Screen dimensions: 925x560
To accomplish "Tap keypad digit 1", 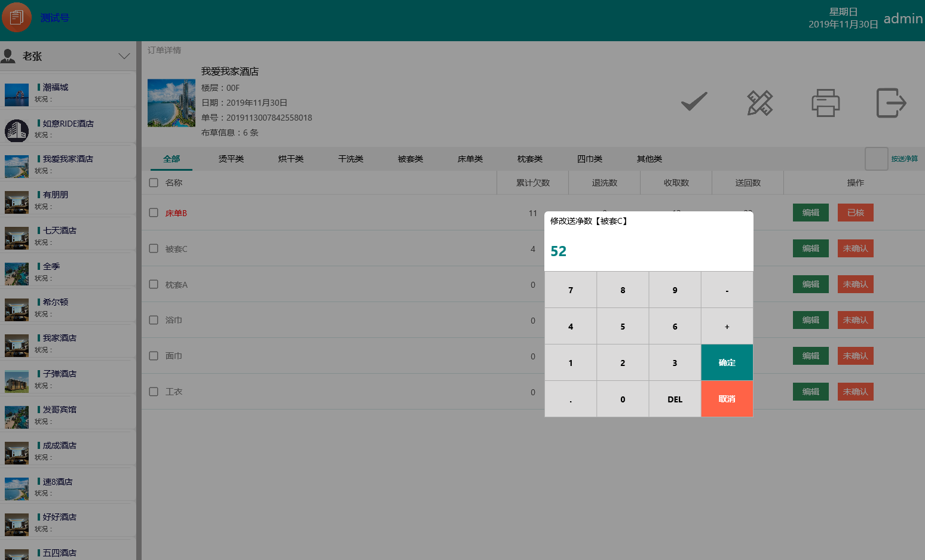I will 571,363.
